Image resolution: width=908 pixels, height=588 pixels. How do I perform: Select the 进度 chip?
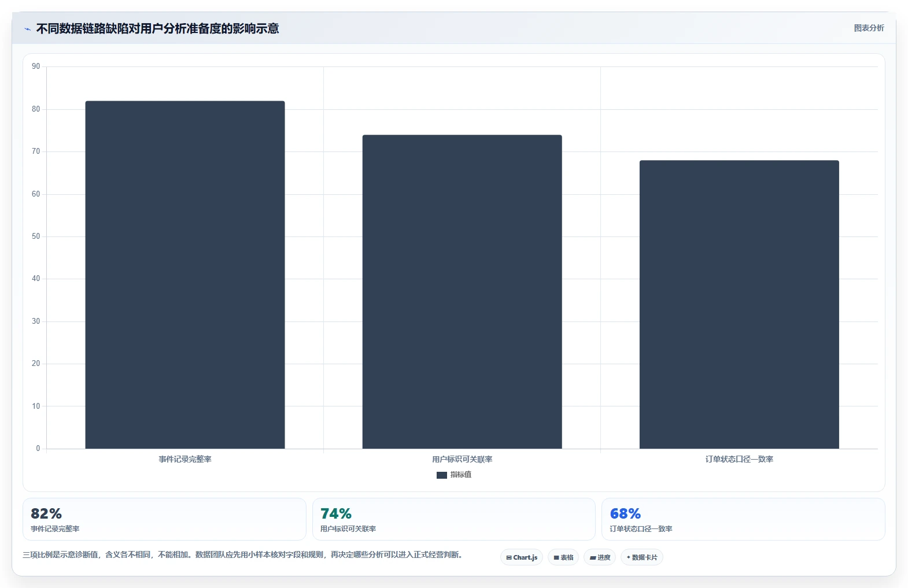600,557
